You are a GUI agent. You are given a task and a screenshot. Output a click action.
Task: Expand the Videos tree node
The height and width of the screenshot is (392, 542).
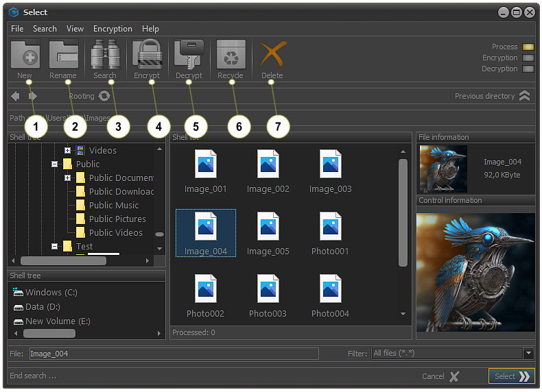[67, 150]
